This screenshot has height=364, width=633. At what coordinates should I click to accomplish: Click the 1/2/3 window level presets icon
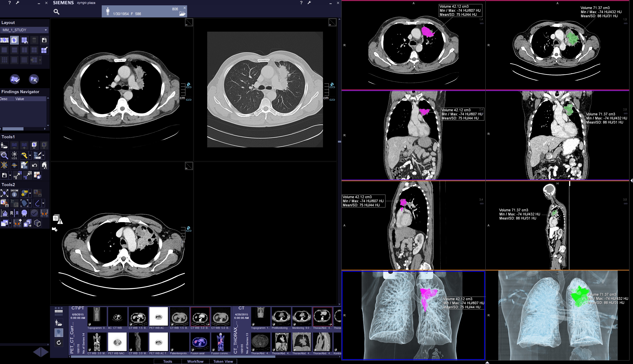pyautogui.click(x=14, y=155)
